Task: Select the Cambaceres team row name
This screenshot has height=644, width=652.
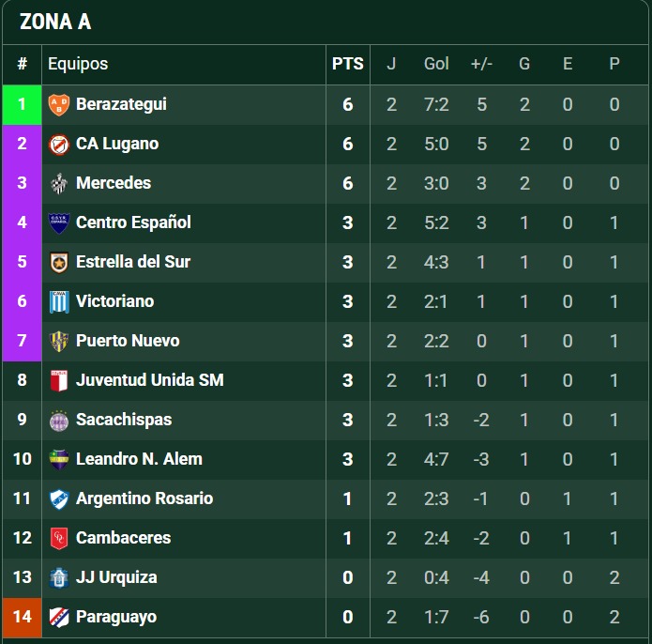Action: pos(123,538)
